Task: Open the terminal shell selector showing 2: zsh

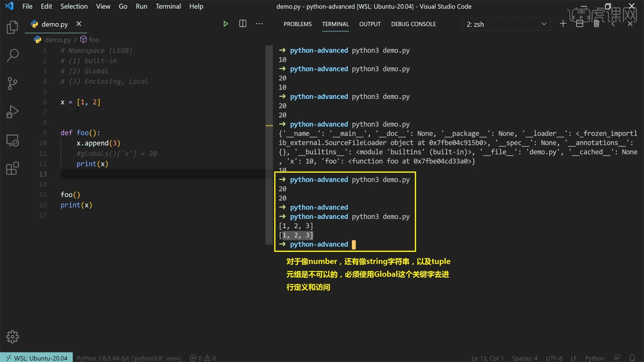Action: pos(506,24)
